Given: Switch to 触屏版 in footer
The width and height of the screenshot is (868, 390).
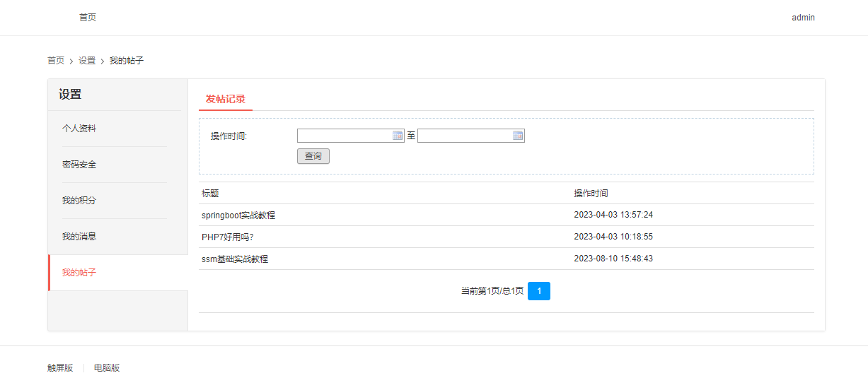Looking at the screenshot, I should point(60,368).
